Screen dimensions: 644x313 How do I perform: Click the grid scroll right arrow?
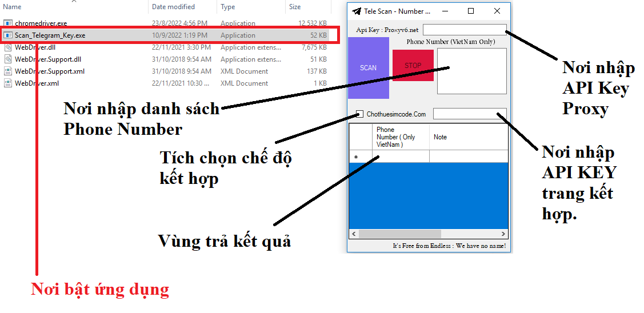click(503, 234)
